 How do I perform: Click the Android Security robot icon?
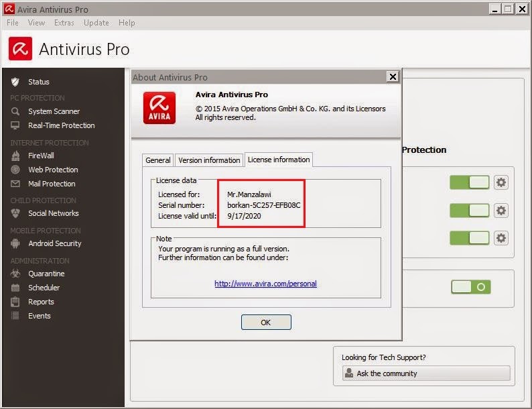click(x=15, y=243)
